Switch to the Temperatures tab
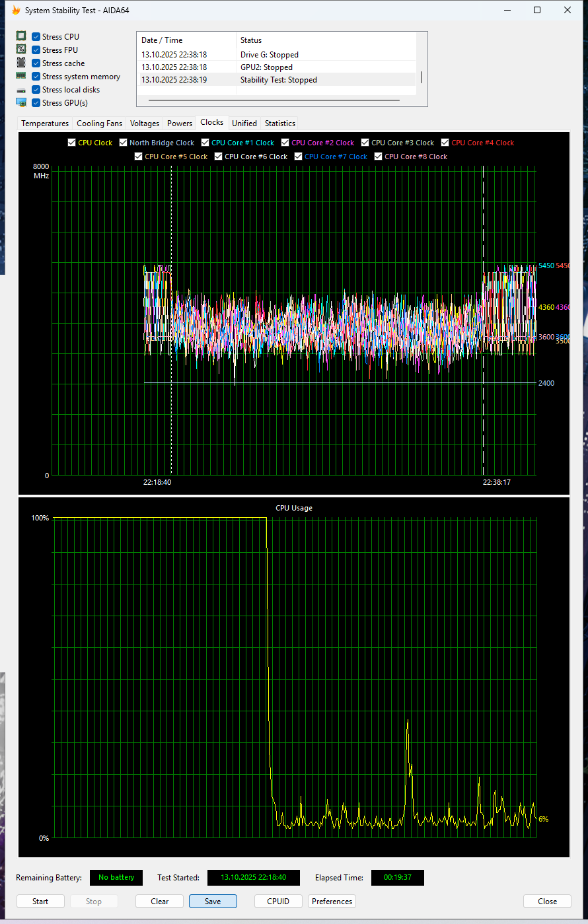Image resolution: width=588 pixels, height=924 pixels. coord(44,123)
